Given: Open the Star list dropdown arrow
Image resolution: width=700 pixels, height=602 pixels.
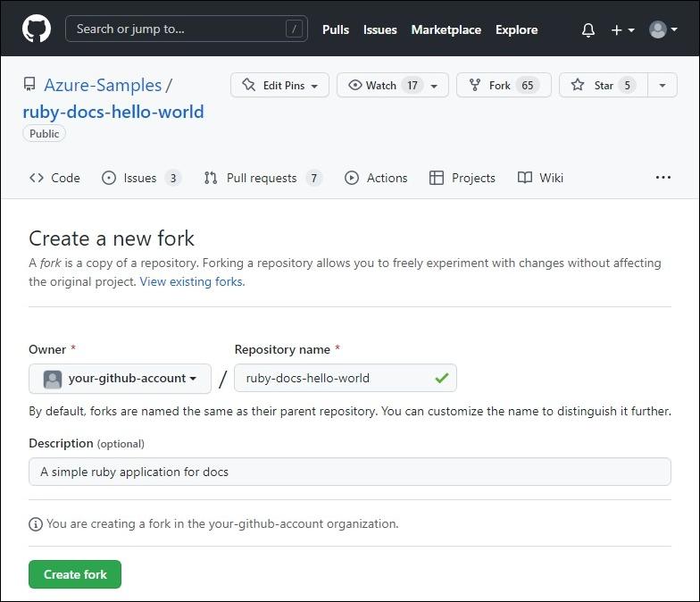Looking at the screenshot, I should (x=662, y=85).
